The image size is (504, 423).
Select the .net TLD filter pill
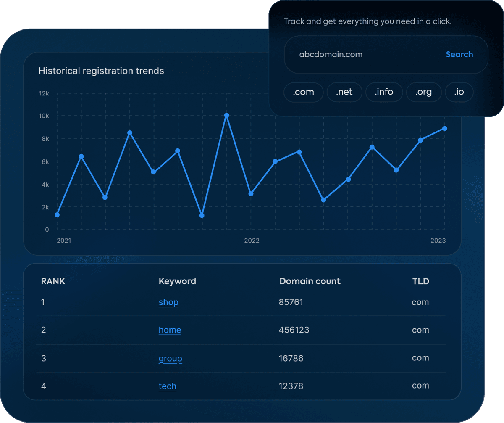[x=344, y=92]
